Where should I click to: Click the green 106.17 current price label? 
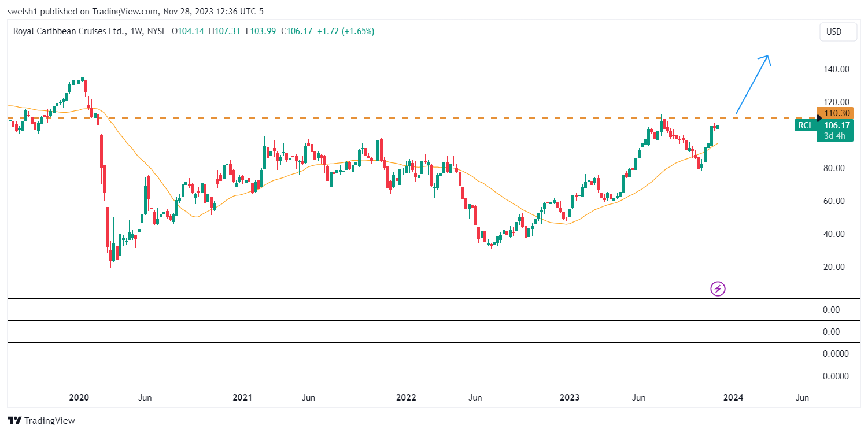tap(835, 125)
